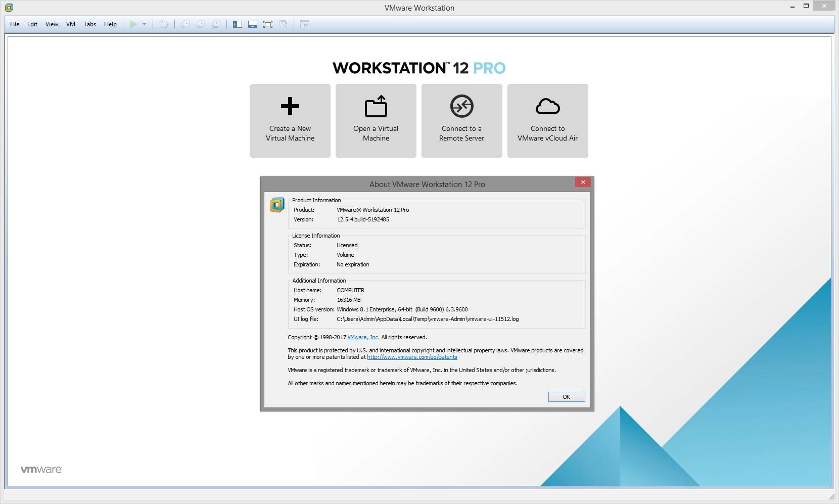Open the View menu

(52, 24)
